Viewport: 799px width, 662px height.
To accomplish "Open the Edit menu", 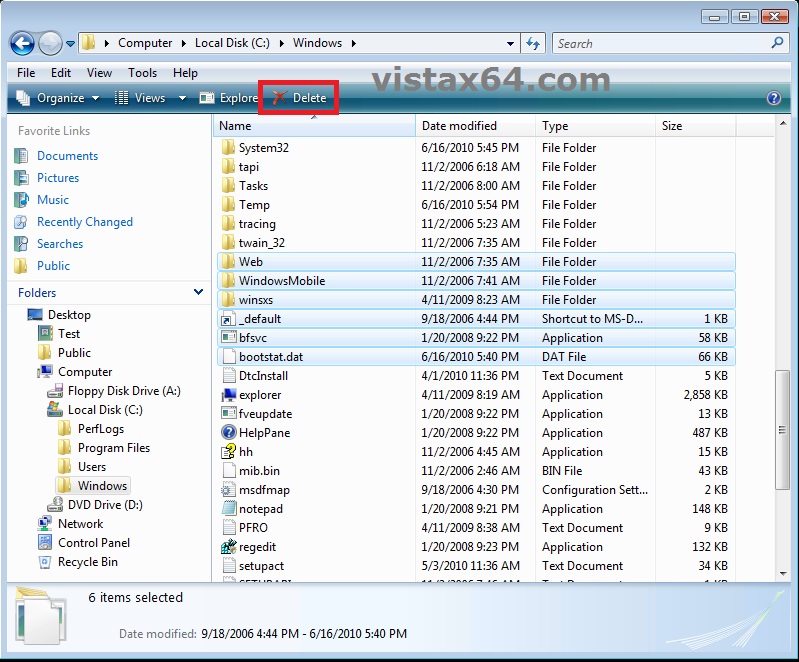I will click(61, 73).
